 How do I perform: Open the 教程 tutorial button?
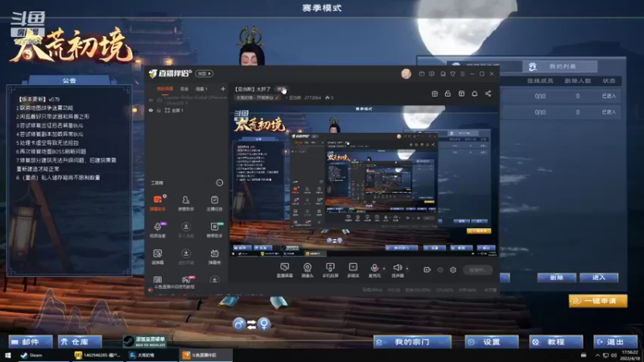[555, 341]
